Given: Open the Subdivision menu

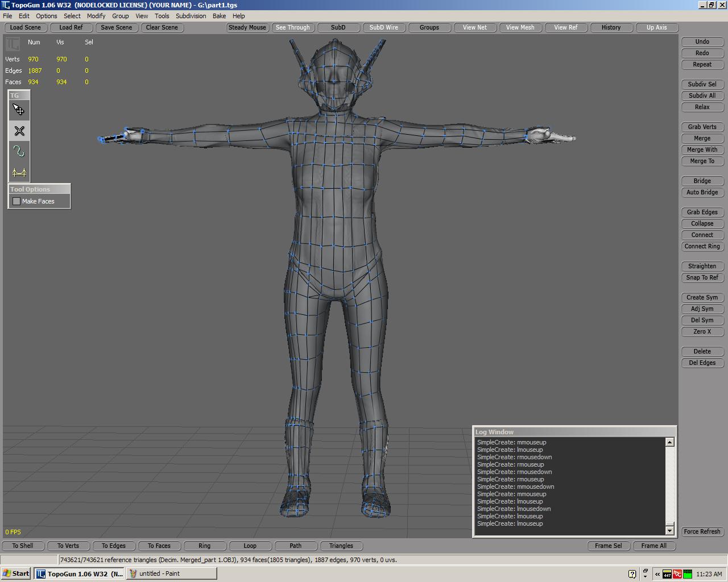Looking at the screenshot, I should click(191, 16).
